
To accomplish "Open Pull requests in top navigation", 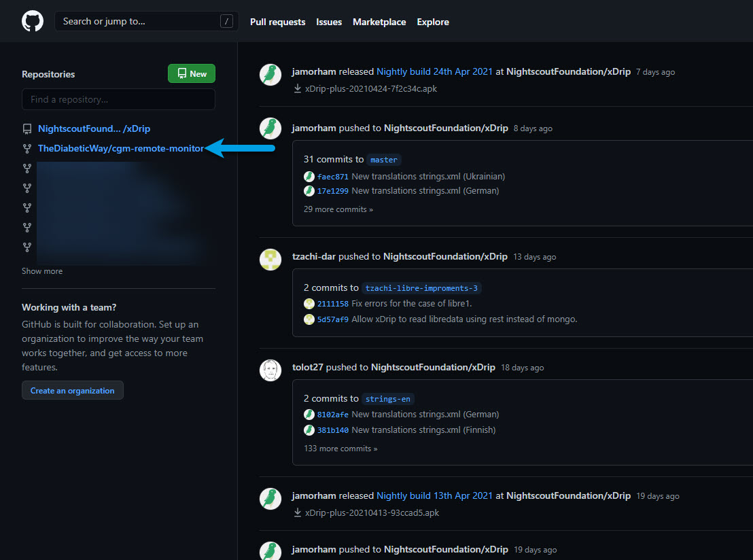I will 277,22.
